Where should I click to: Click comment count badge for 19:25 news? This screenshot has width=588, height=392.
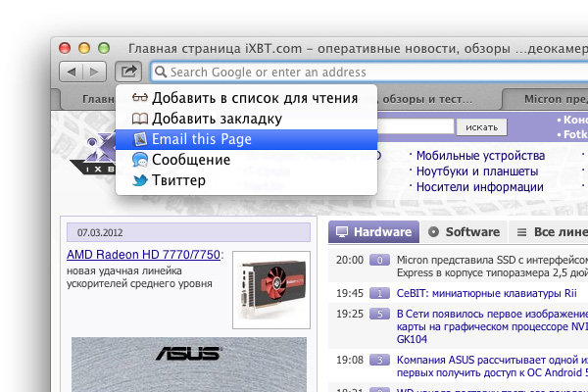379,314
